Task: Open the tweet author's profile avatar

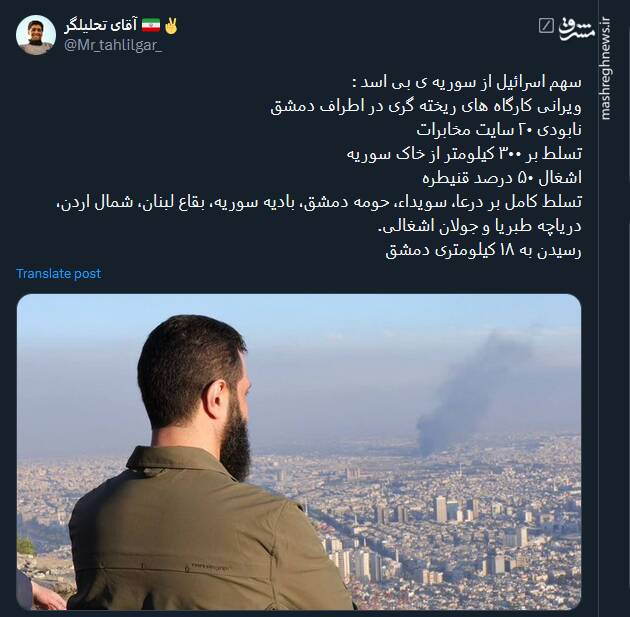Action: 36,35
